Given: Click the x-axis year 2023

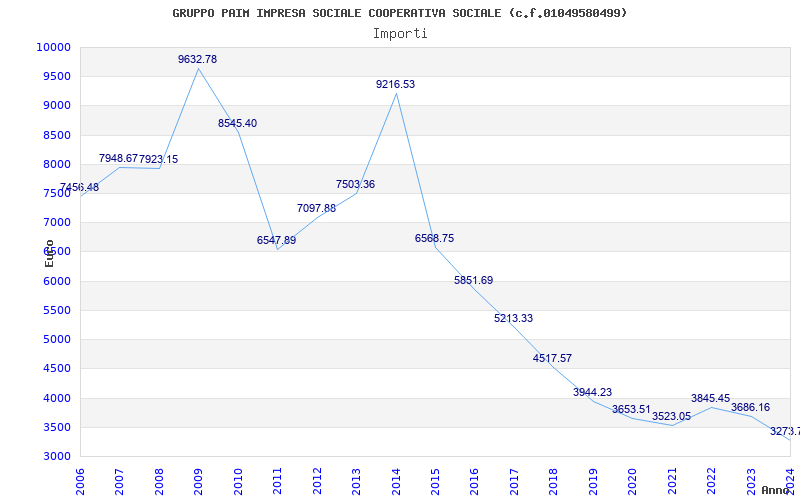Looking at the screenshot, I should [751, 481].
